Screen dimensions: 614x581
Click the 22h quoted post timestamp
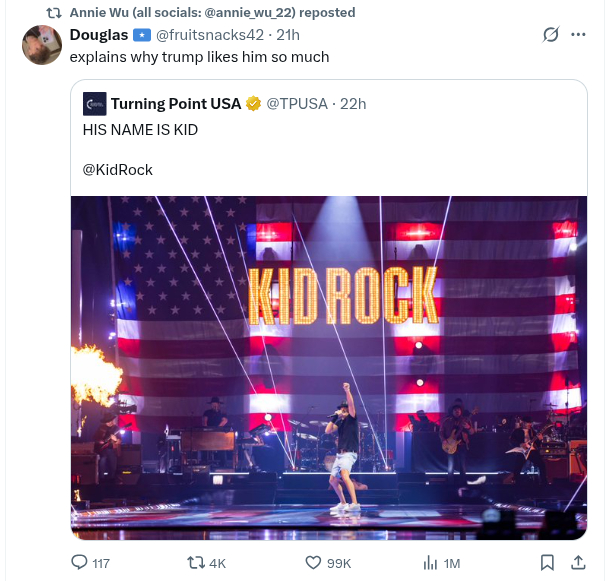pos(353,103)
